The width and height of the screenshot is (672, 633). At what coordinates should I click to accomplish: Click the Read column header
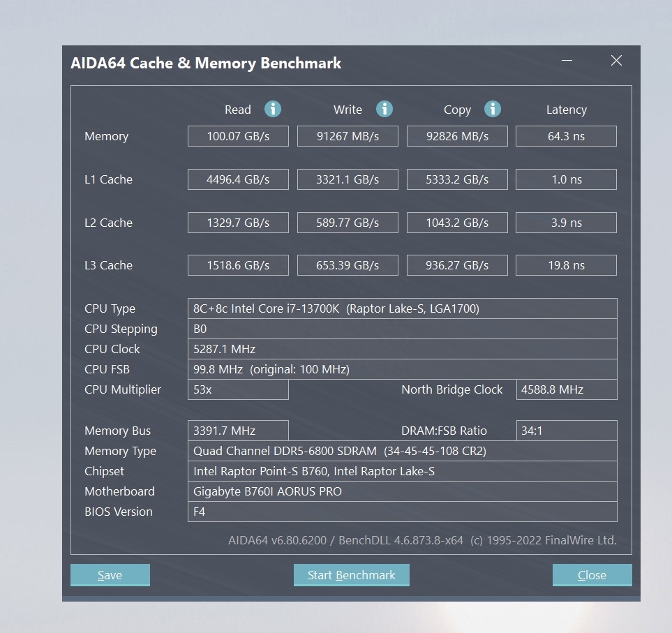238,110
